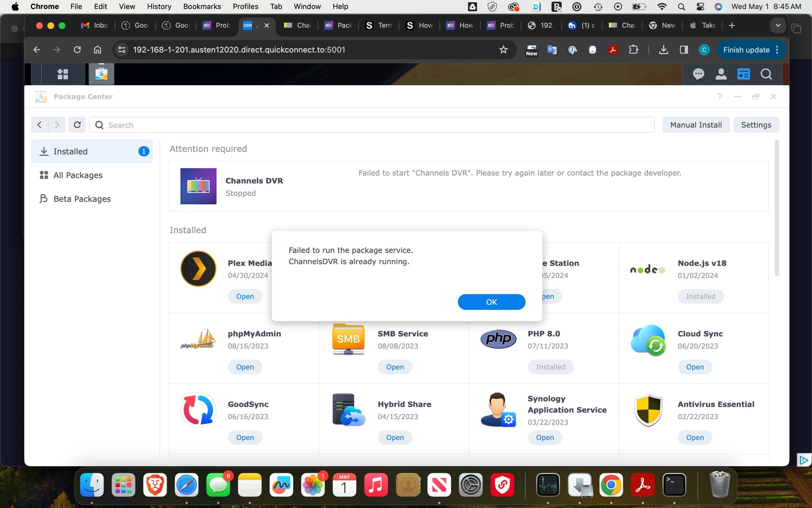The height and width of the screenshot is (508, 812).
Task: Open the DSM Main Menu grid icon
Action: click(x=63, y=74)
